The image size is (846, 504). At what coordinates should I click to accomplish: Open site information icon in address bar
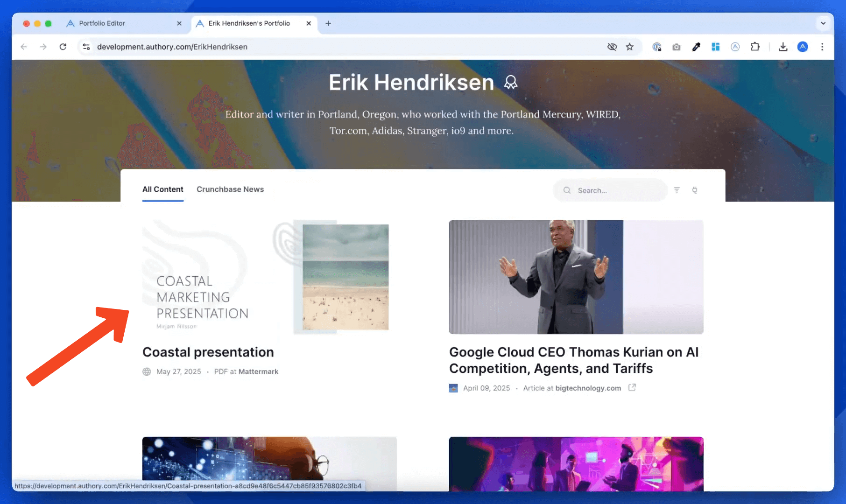(86, 47)
